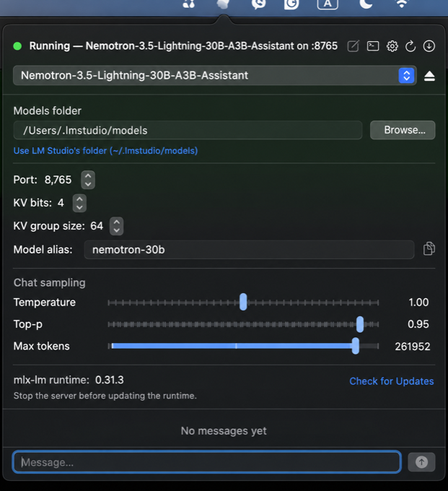Click the Running — Nemotron status text
448x491 pixels.
click(183, 46)
